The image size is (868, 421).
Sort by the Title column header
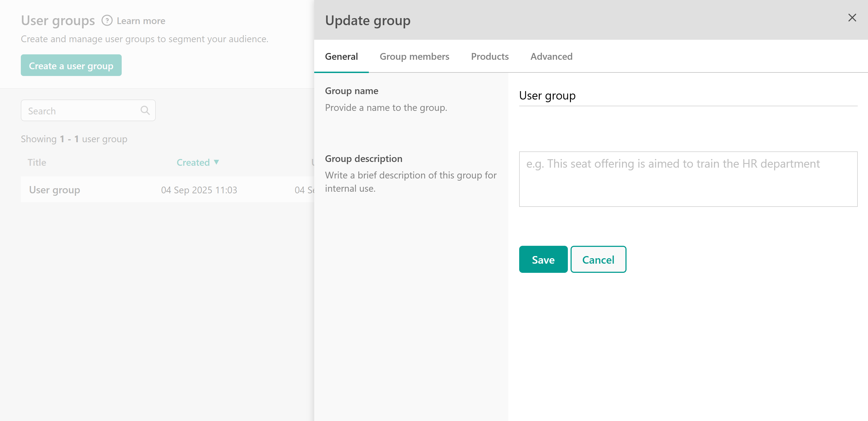coord(37,163)
